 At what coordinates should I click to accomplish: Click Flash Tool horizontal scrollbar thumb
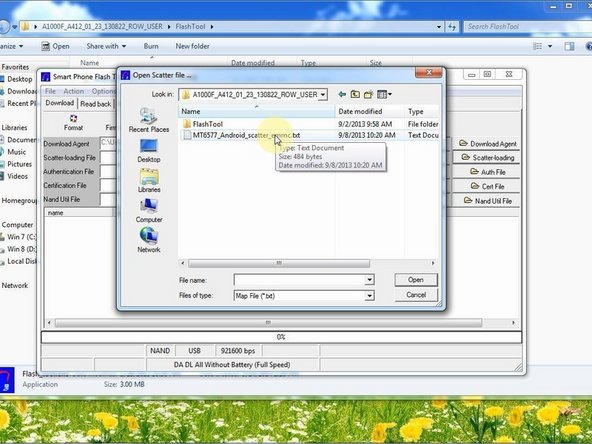[x=268, y=323]
